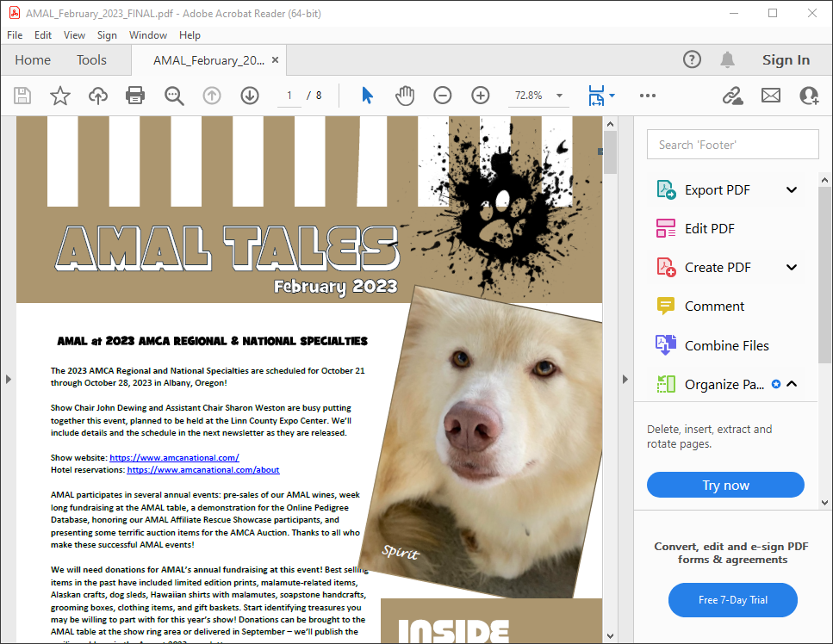Screen dimensions: 833x644
Task: Go to previous page arrow icon
Action: pyautogui.click(x=212, y=96)
